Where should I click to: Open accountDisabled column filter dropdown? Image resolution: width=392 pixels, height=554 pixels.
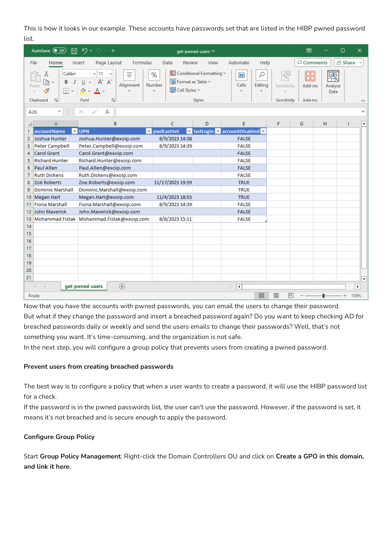pos(263,131)
